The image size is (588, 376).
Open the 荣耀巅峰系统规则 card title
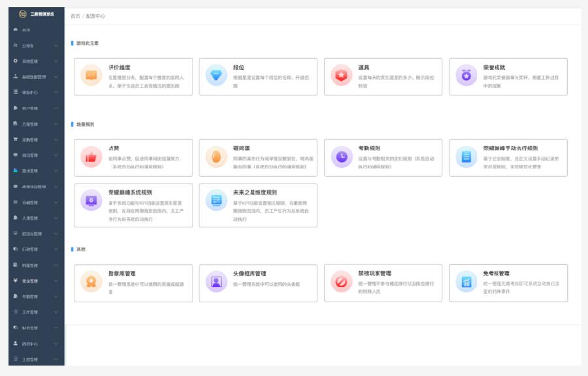coord(130,193)
